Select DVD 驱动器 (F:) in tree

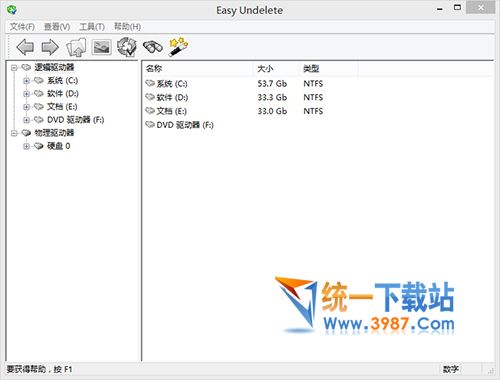pyautogui.click(x=76, y=120)
